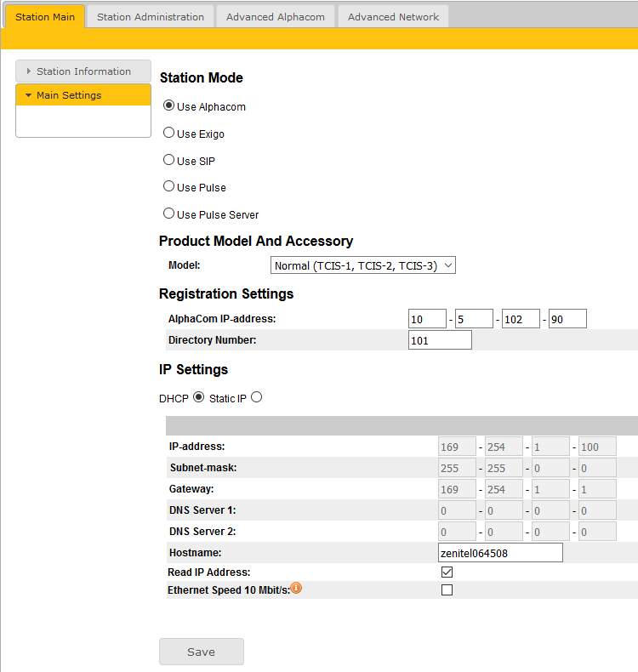This screenshot has height=672, width=638.
Task: Expand the Station Information section
Action: pos(83,71)
